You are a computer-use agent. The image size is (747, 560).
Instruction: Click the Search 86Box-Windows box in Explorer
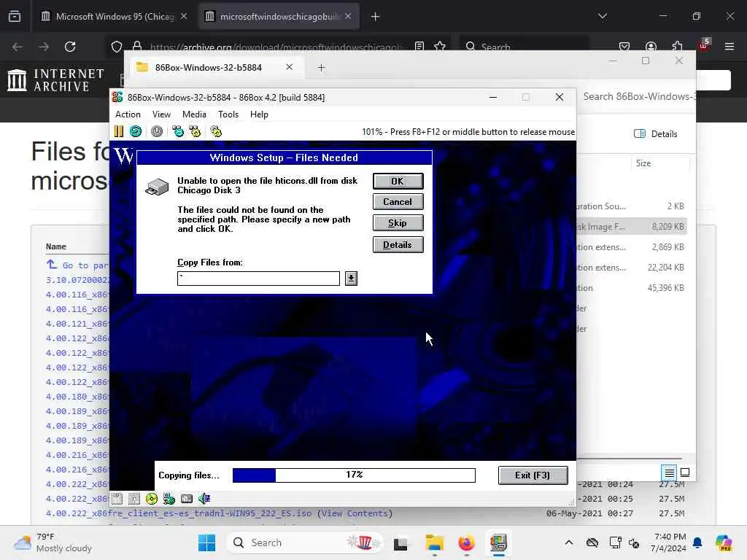coord(638,97)
